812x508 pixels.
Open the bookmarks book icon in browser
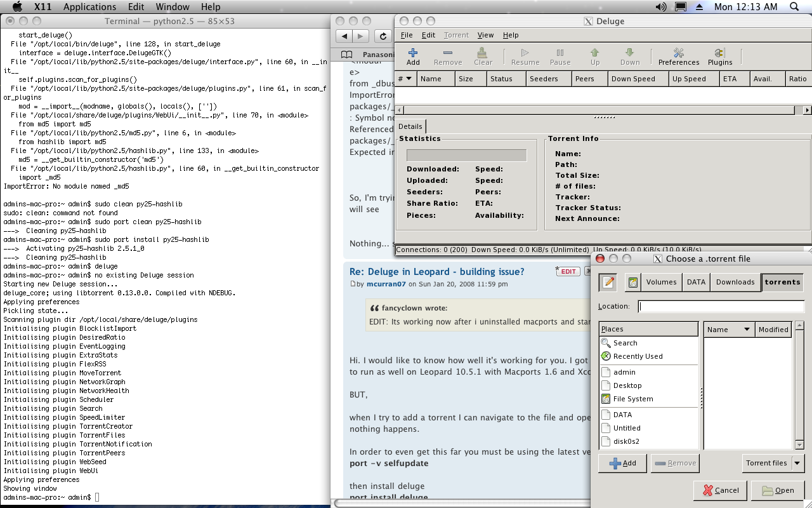click(x=347, y=55)
